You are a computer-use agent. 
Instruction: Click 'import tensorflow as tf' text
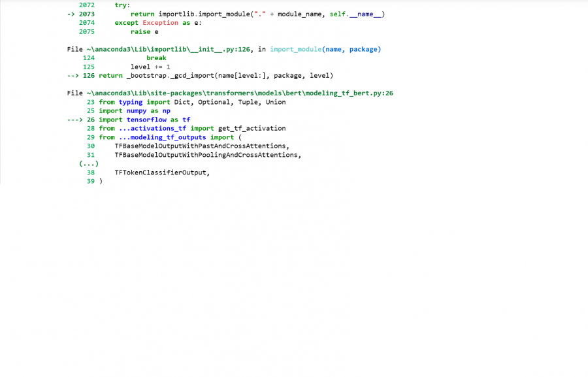point(144,120)
